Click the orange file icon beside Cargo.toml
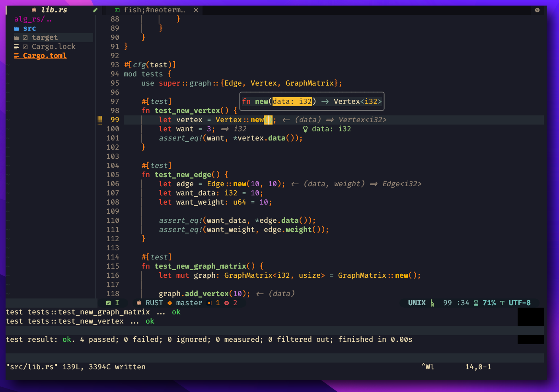The image size is (559, 392). (x=17, y=56)
